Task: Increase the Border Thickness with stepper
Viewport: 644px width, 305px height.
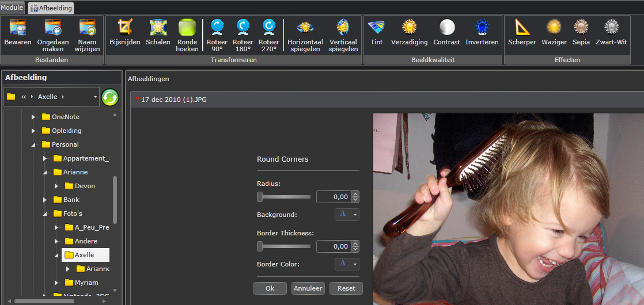Action: (x=355, y=243)
